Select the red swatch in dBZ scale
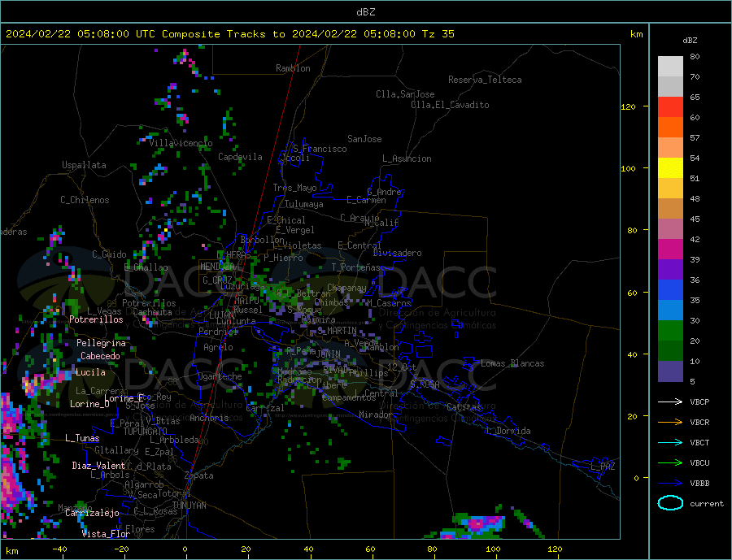The height and width of the screenshot is (560, 732). 670,106
